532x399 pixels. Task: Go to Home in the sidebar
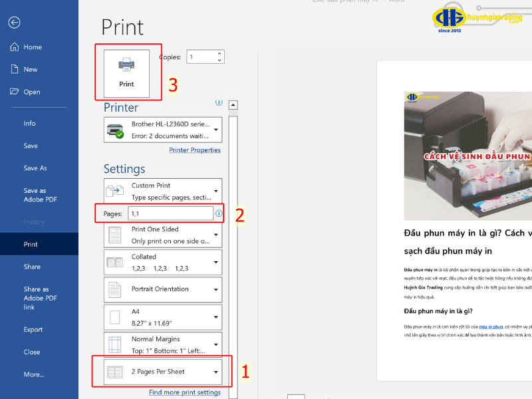coord(33,47)
